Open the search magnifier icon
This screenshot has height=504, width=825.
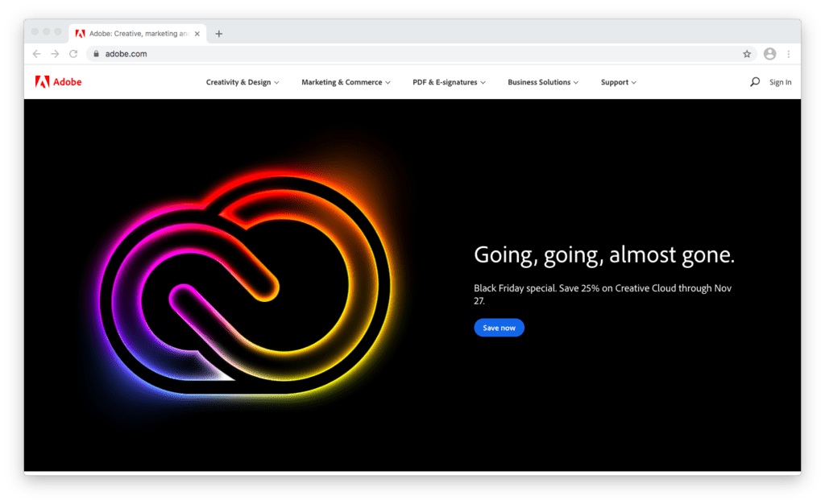[x=754, y=82]
